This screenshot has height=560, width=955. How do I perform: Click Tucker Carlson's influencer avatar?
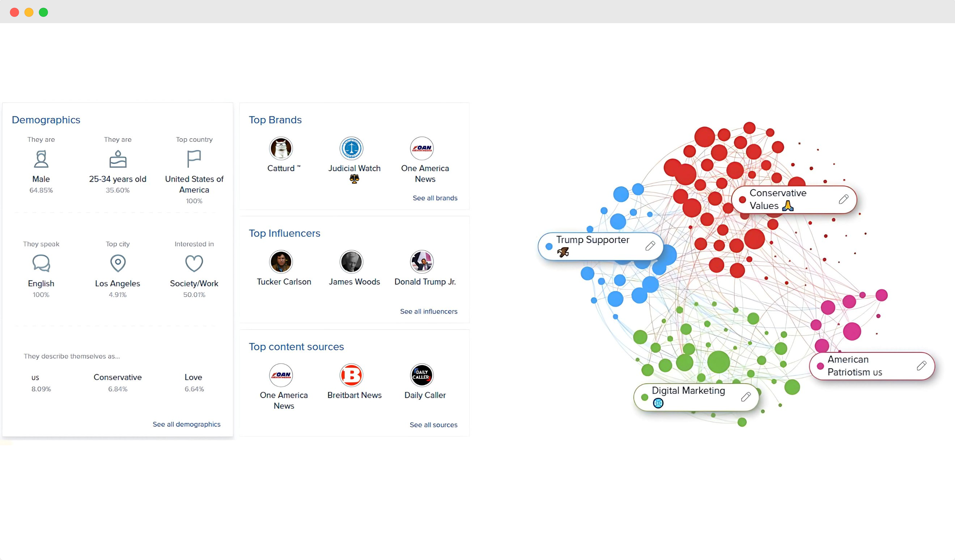[281, 262]
